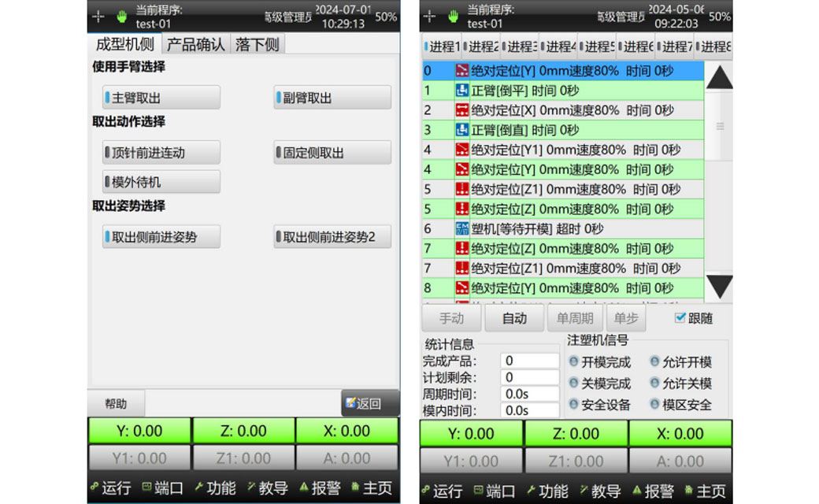Click the 塑机[等待开模] step icon in row 6

click(x=462, y=228)
